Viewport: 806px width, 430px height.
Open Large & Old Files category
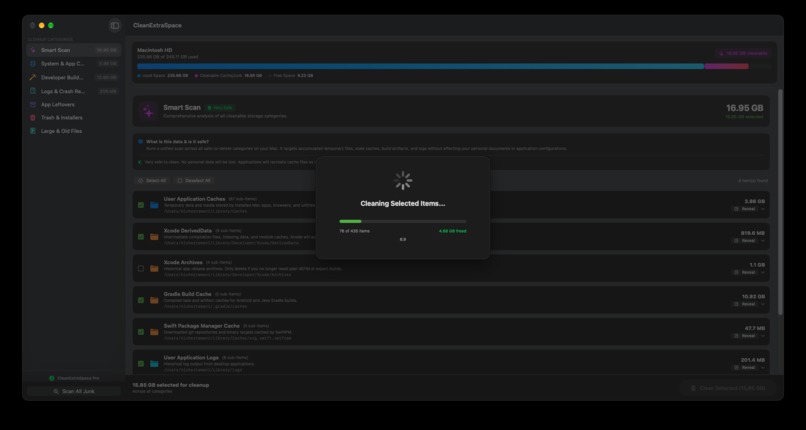click(74, 131)
